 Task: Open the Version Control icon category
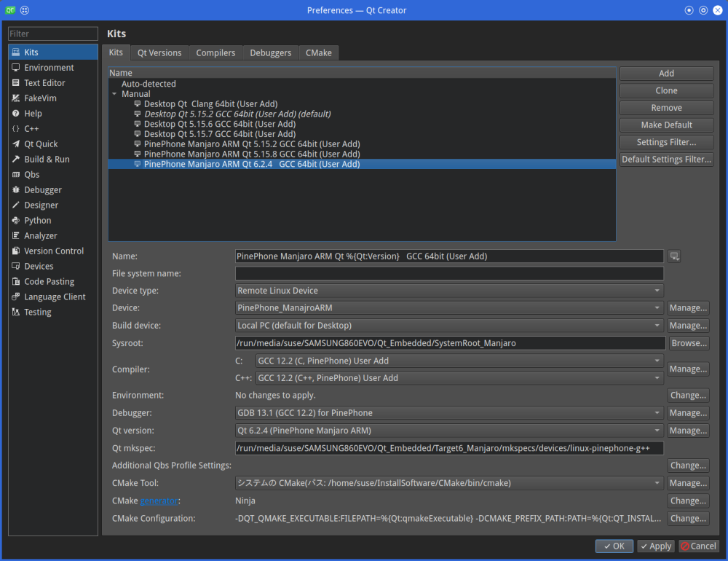[x=16, y=251]
